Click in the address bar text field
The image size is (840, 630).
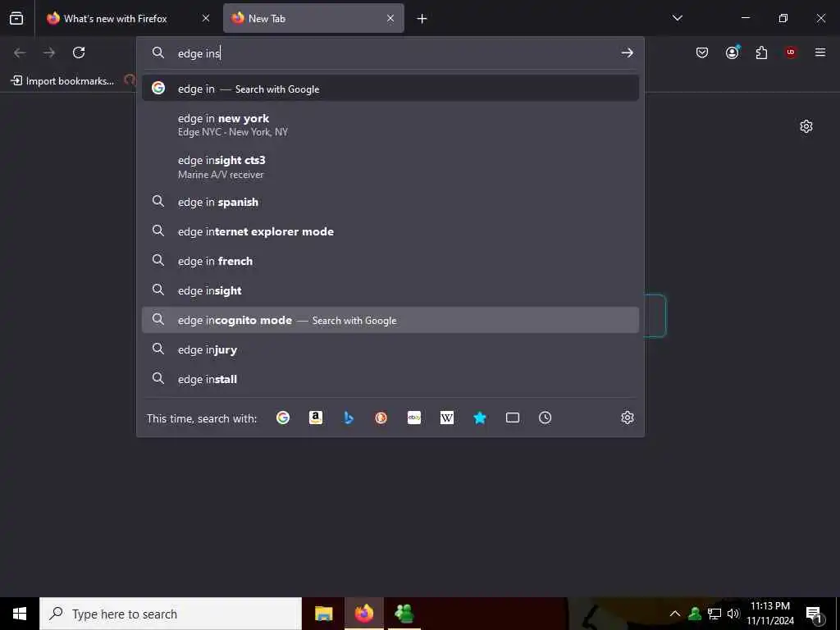coord(396,53)
